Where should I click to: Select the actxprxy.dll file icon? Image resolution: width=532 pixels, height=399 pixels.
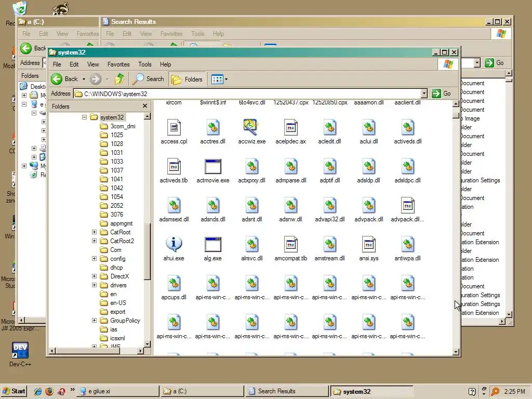pos(251,167)
